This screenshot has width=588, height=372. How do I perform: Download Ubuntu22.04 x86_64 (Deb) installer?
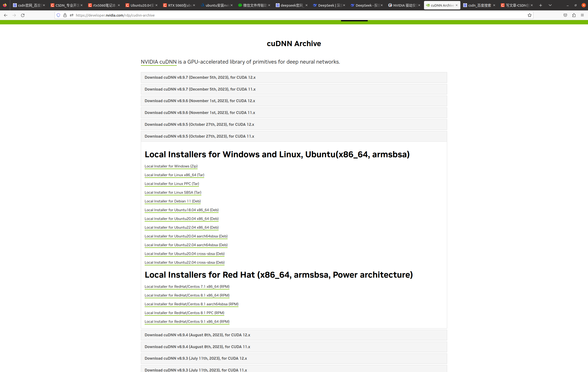coord(182,228)
